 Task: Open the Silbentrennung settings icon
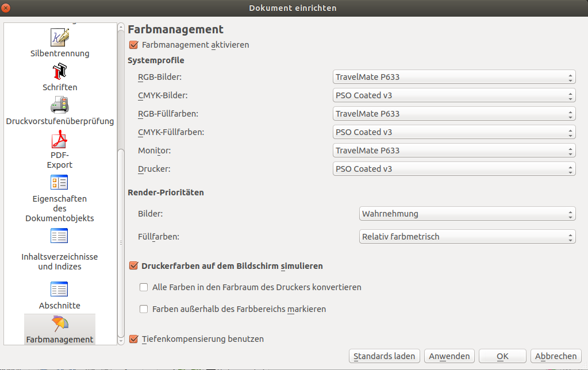point(60,37)
